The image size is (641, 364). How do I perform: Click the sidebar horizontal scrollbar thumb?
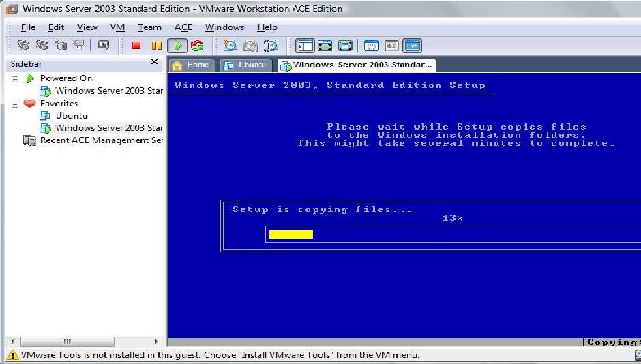pyautogui.click(x=68, y=342)
